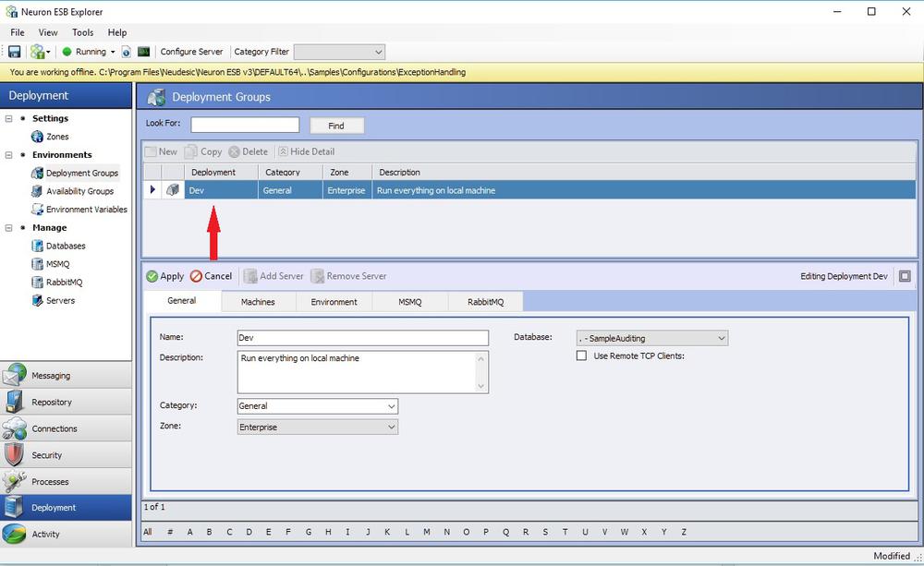Viewport: 924px width, 566px height.
Task: Click the maximize detail pane icon
Action: (905, 276)
